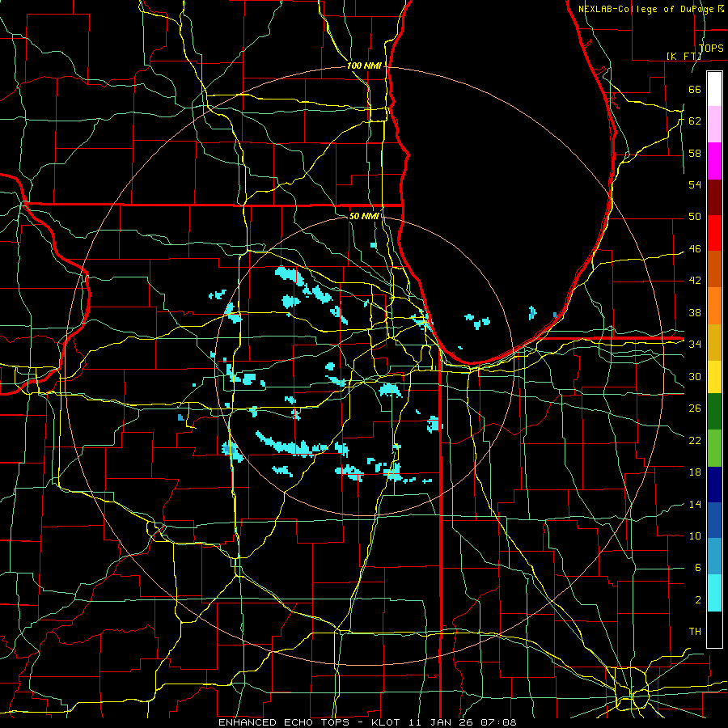Select the 18 legend value
Image resolution: width=728 pixels, height=728 pixels.
[695, 472]
